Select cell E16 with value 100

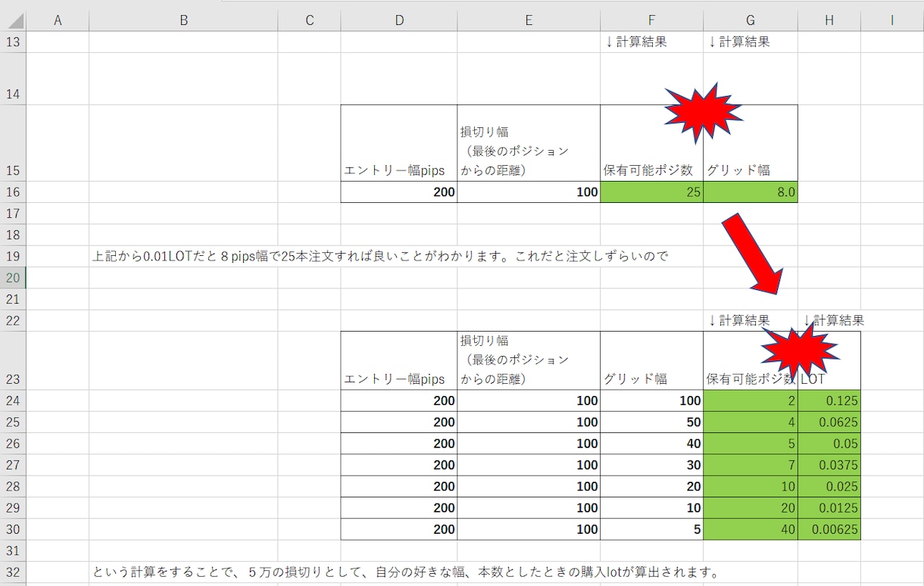tap(529, 192)
